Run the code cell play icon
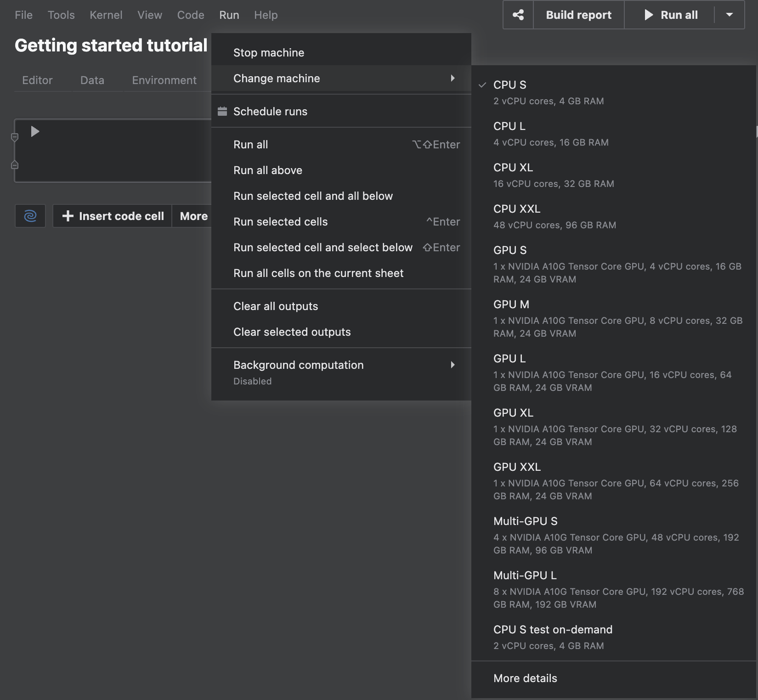This screenshot has height=700, width=758. pyautogui.click(x=35, y=132)
